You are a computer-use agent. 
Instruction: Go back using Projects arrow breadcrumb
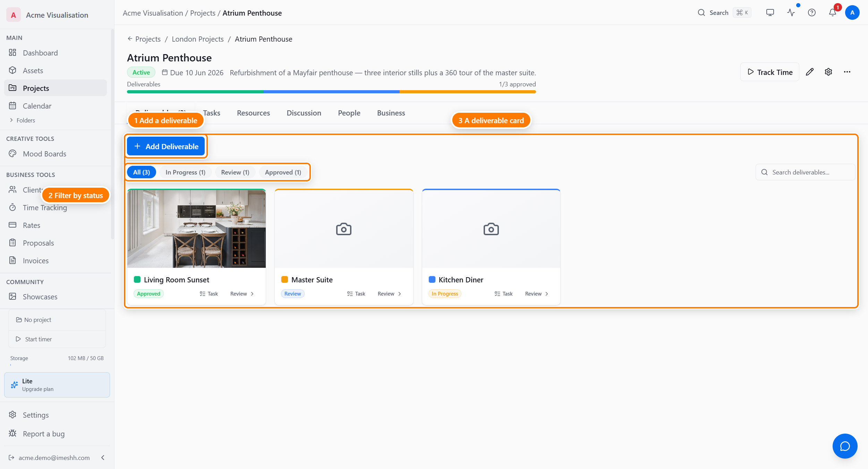pyautogui.click(x=144, y=39)
